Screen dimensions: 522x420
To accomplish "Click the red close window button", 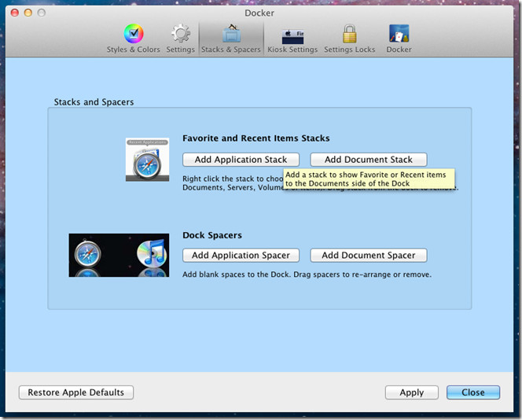I will click(x=15, y=13).
